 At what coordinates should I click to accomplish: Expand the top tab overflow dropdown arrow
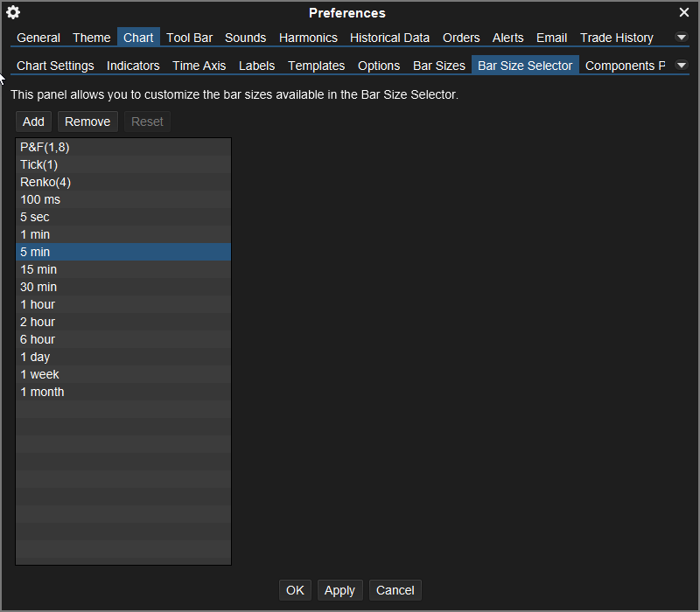pyautogui.click(x=682, y=38)
